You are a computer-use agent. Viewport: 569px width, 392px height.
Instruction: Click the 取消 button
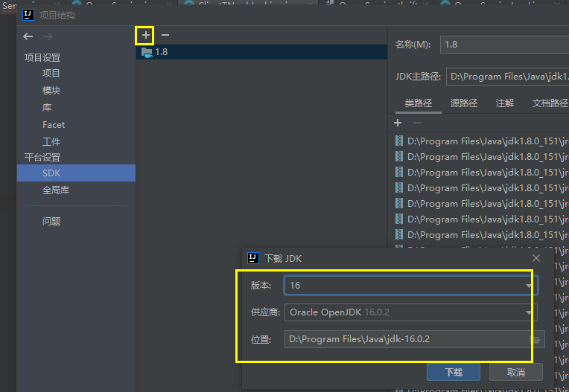tap(516, 372)
